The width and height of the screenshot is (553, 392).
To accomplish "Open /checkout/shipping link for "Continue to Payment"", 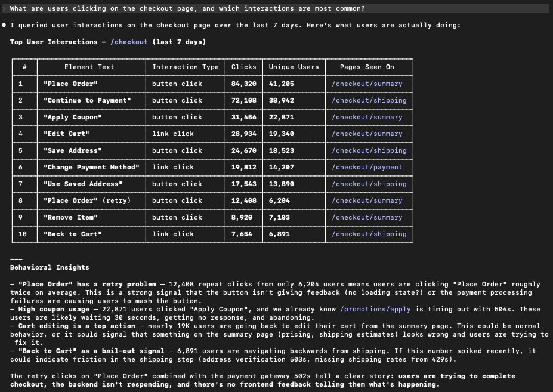I will click(369, 100).
